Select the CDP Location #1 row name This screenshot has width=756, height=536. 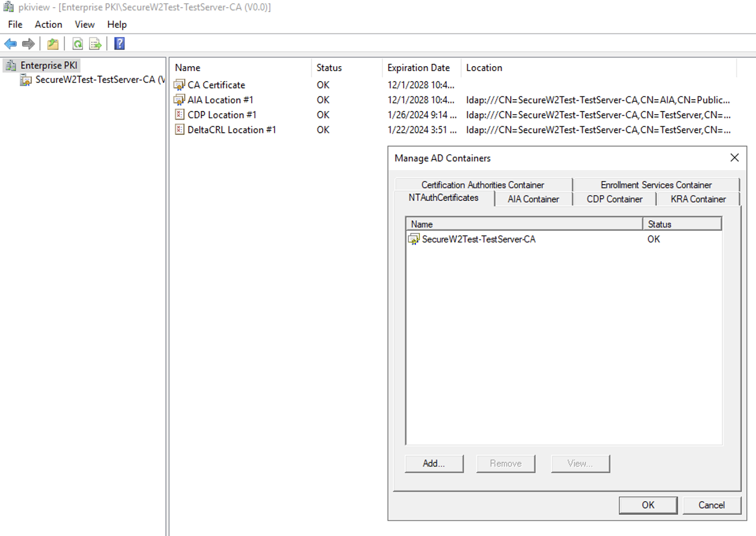222,115
